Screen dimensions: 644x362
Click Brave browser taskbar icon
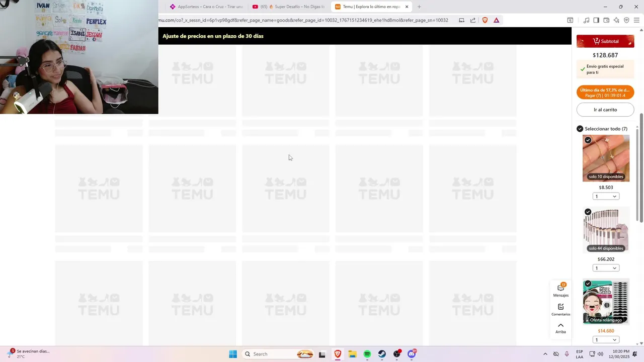[338, 354]
